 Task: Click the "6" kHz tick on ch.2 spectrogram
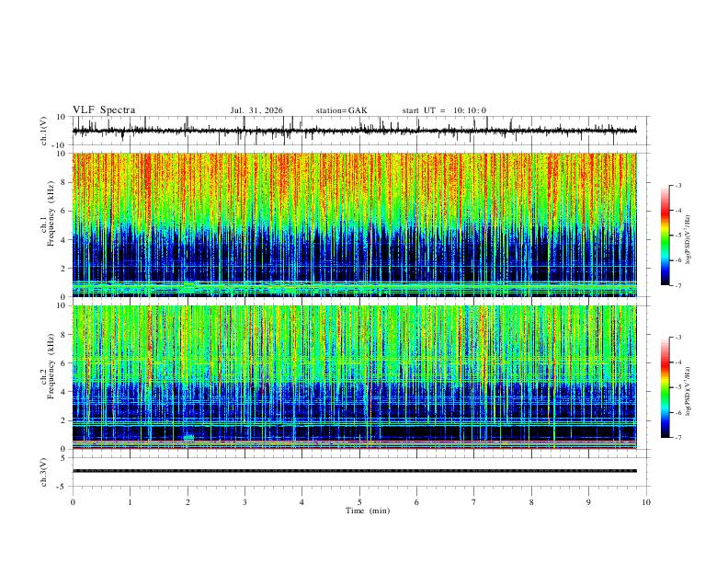(x=63, y=363)
